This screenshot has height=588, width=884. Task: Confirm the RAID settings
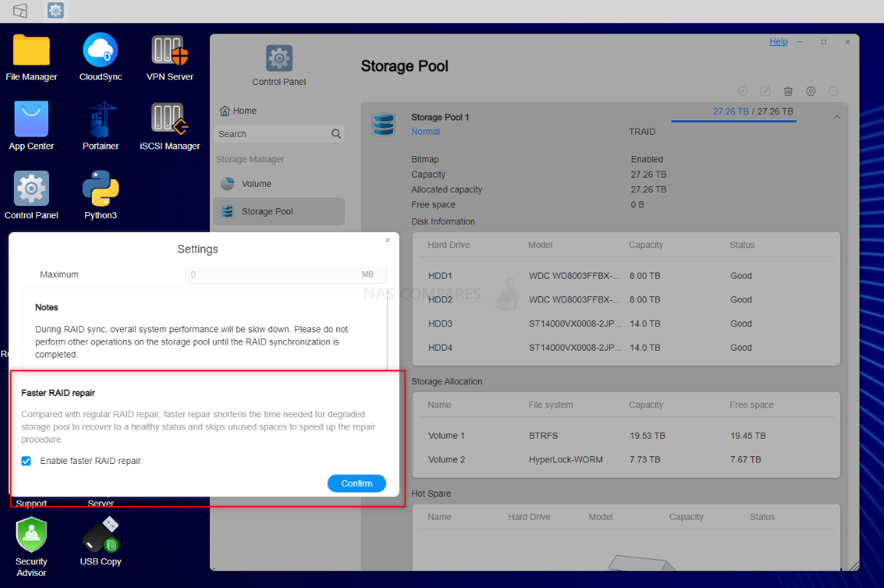pos(356,483)
